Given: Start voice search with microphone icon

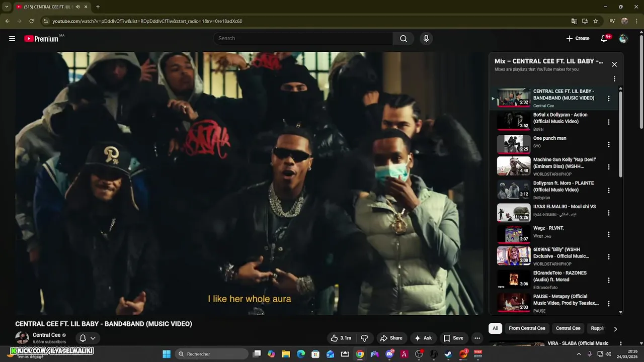Looking at the screenshot, I should [426, 39].
